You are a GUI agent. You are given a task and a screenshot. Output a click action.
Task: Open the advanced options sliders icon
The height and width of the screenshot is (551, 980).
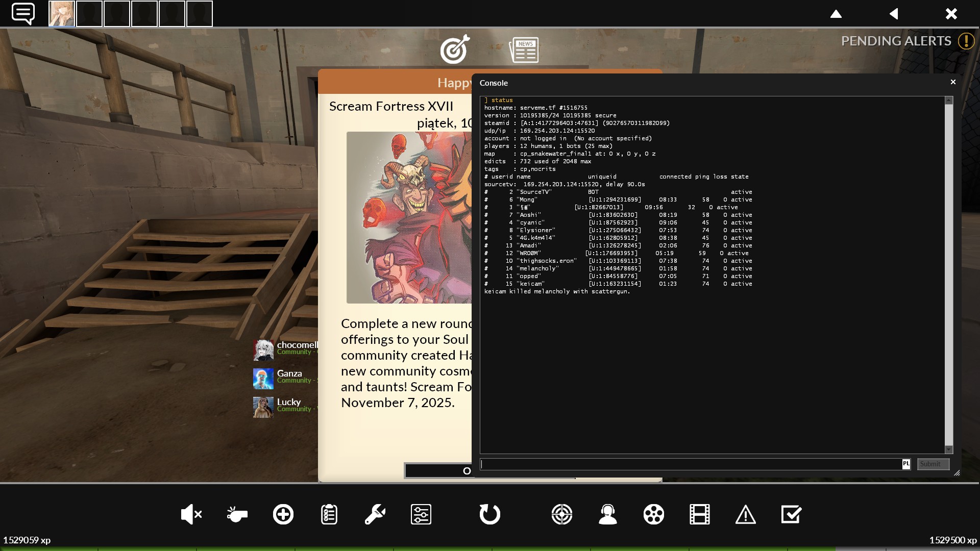421,514
